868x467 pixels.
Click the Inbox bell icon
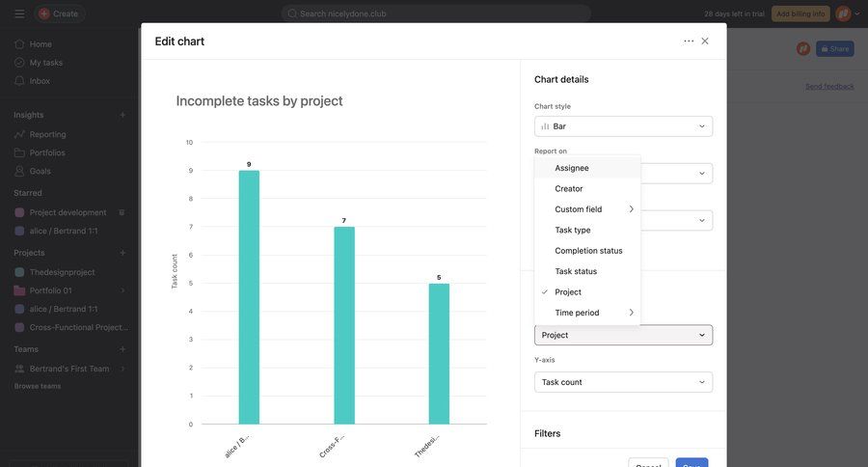pyautogui.click(x=19, y=81)
